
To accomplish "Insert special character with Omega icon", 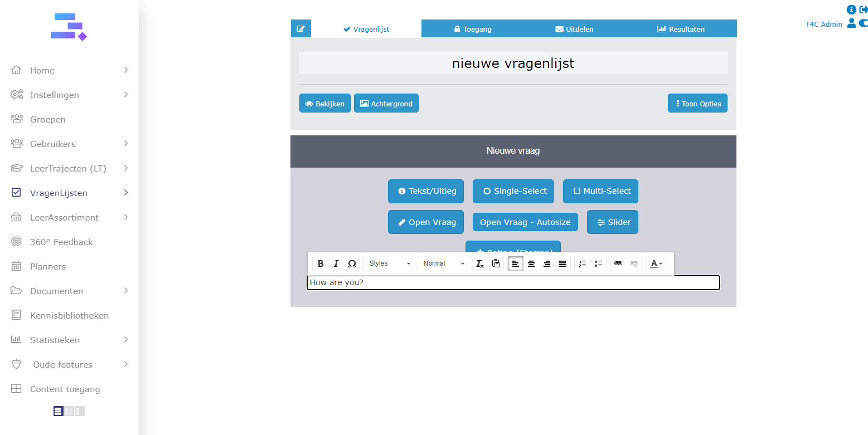I will [x=352, y=263].
